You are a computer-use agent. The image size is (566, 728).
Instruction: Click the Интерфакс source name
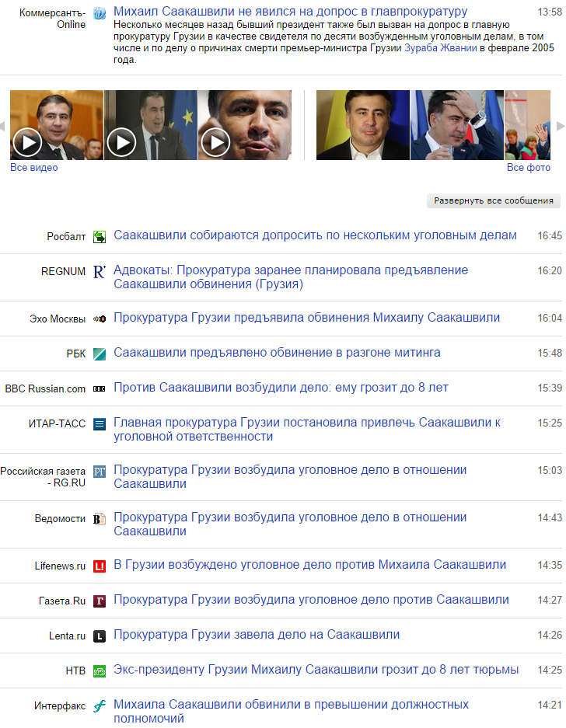pos(60,706)
